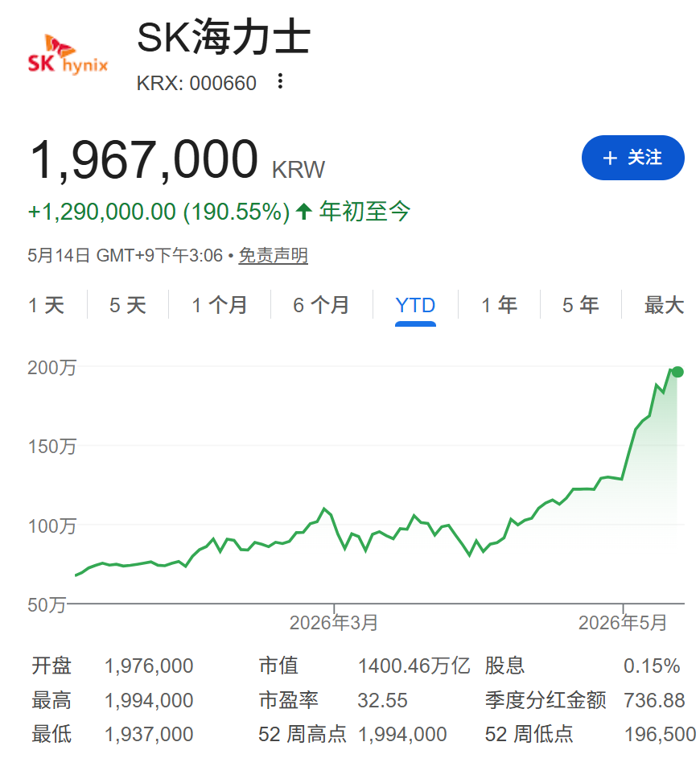Click the 100万 y-axis label
The height and width of the screenshot is (779, 700).
[52, 526]
